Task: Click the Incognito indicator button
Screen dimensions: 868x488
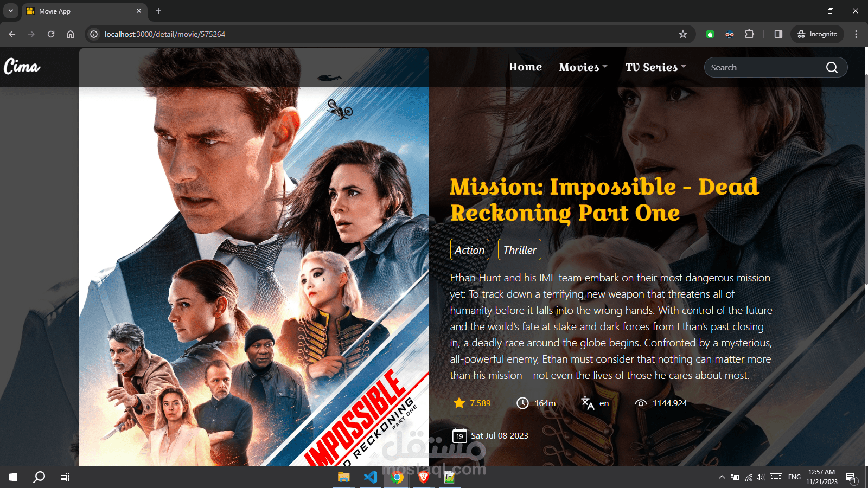Action: (x=817, y=34)
